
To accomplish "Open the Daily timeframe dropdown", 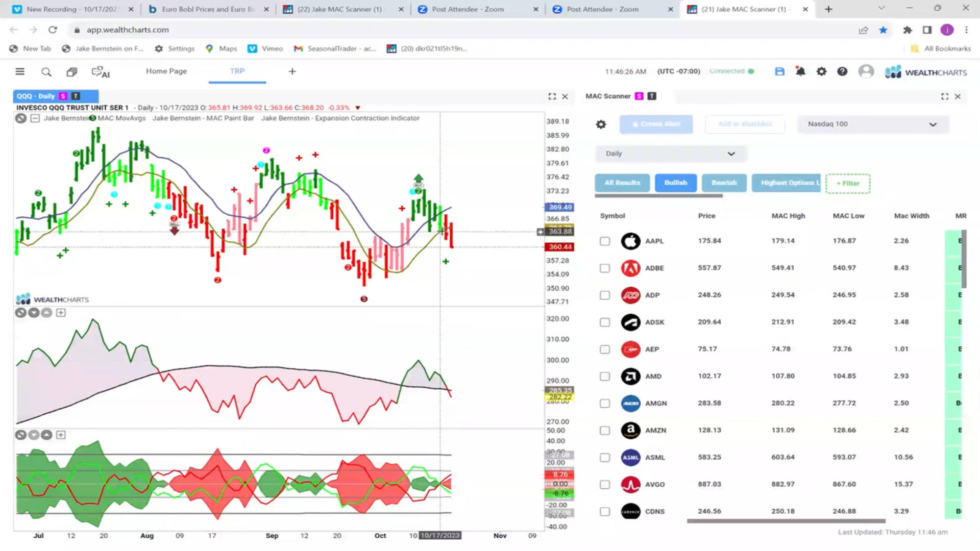I will pos(671,154).
